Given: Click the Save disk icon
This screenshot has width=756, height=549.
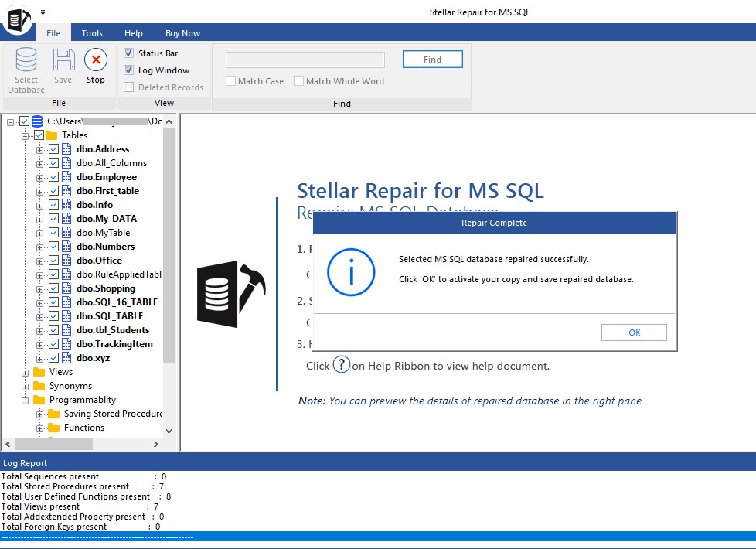Looking at the screenshot, I should pyautogui.click(x=63, y=60).
